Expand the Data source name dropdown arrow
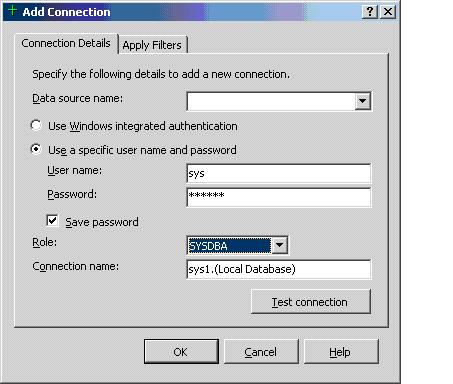Screen dimensions: 453x384 362,101
